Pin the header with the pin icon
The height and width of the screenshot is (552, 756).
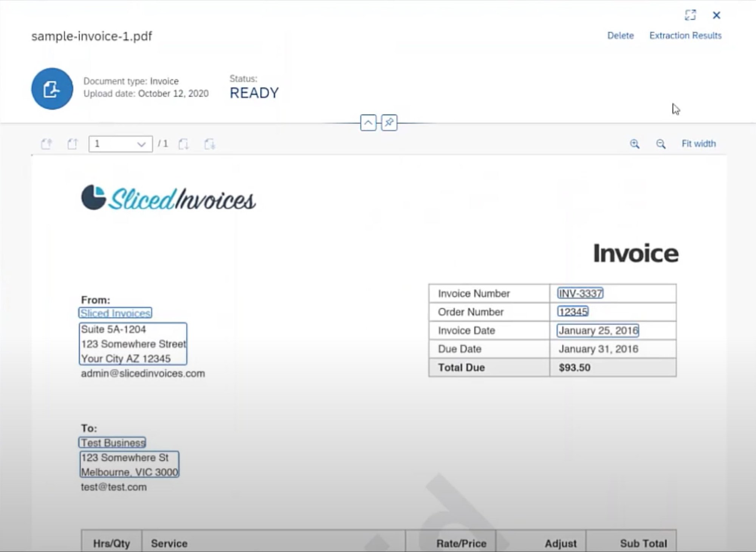click(x=389, y=123)
